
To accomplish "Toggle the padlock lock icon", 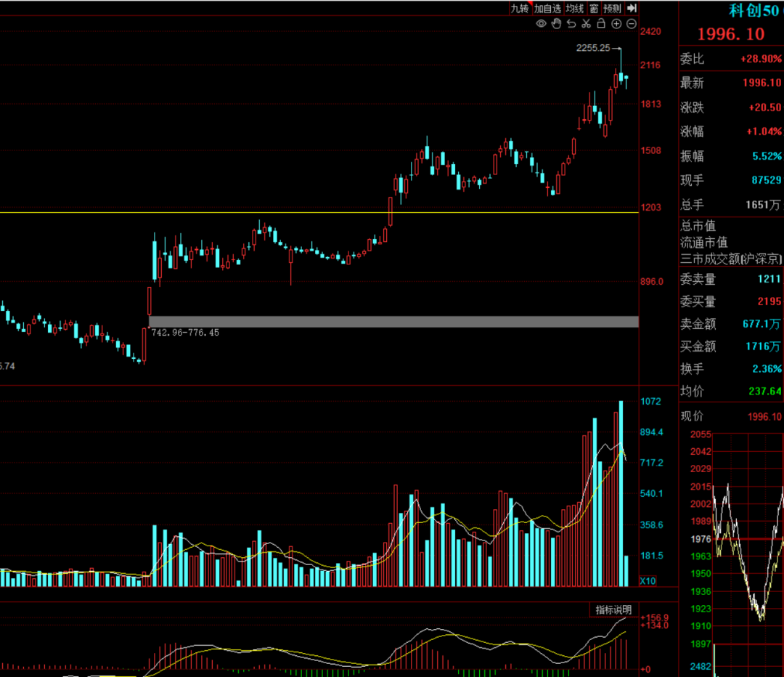I will pyautogui.click(x=601, y=23).
